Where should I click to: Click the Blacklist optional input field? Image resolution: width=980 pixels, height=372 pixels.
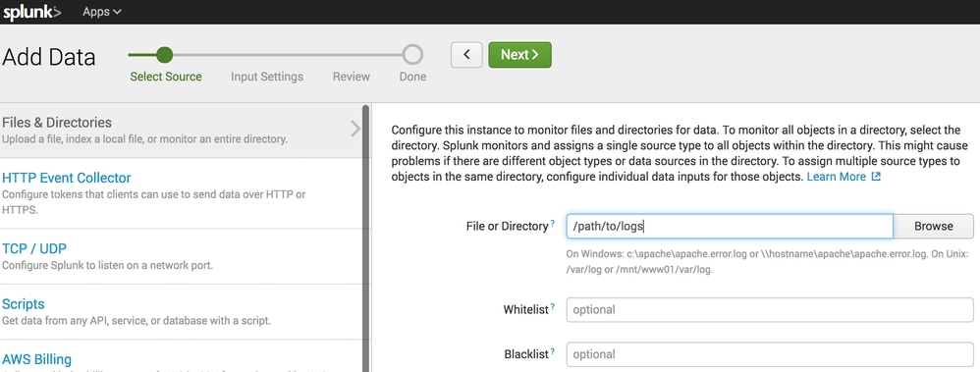coord(770,354)
